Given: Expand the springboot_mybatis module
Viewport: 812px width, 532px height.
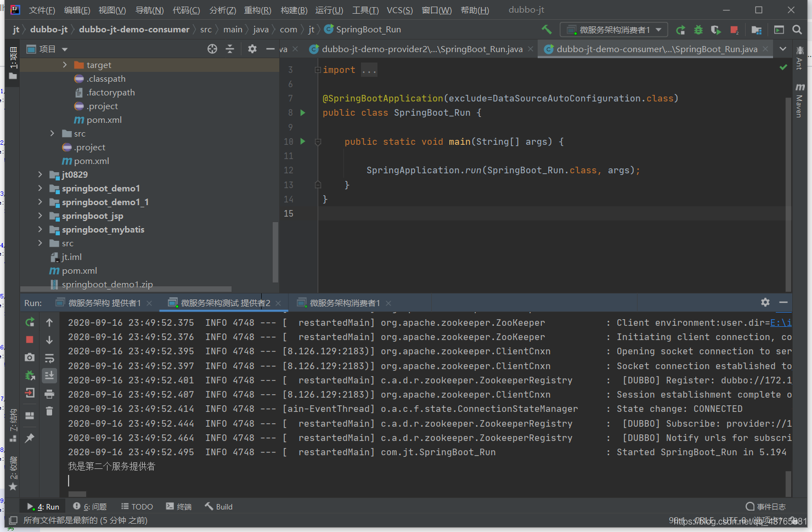Looking at the screenshot, I should click(x=40, y=229).
